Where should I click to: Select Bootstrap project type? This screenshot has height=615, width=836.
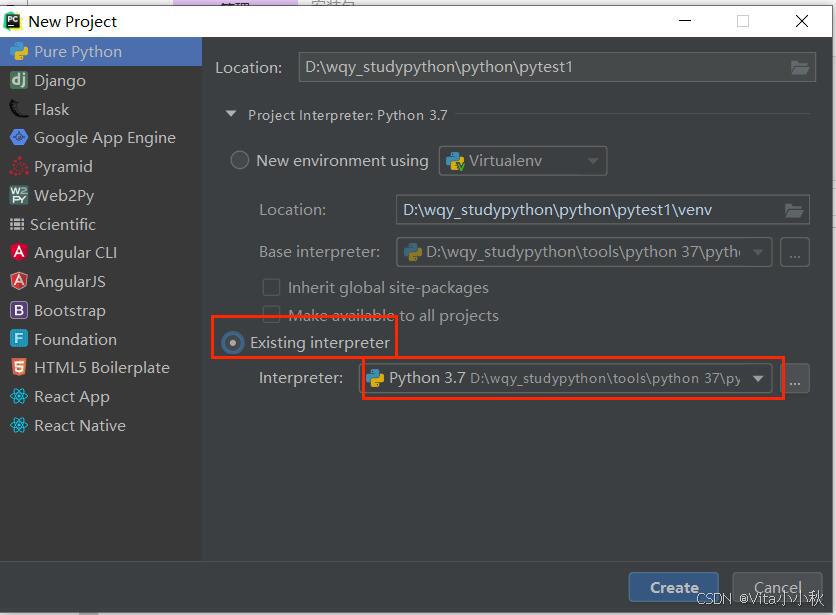[x=101, y=310]
